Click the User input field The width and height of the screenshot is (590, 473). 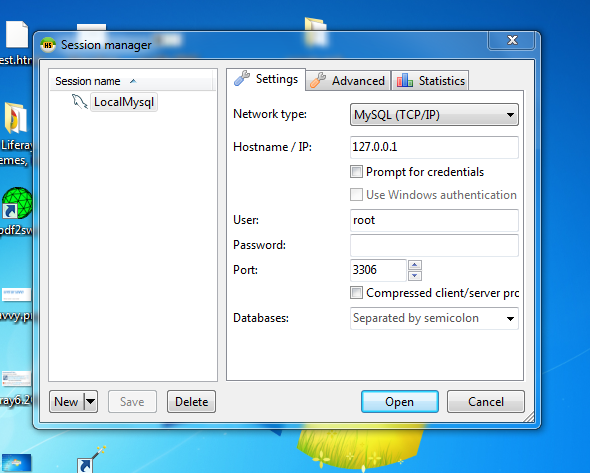[x=434, y=220]
